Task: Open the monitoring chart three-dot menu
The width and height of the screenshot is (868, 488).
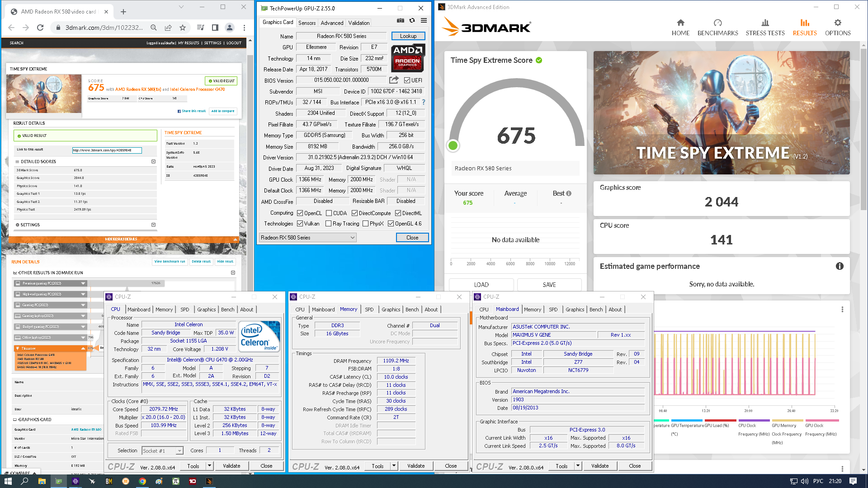Action: [842, 310]
